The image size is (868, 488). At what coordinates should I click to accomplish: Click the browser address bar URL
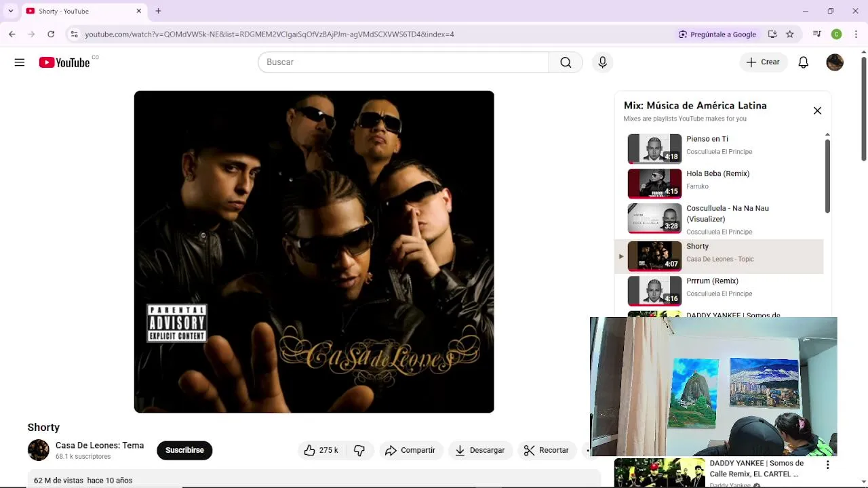[269, 34]
